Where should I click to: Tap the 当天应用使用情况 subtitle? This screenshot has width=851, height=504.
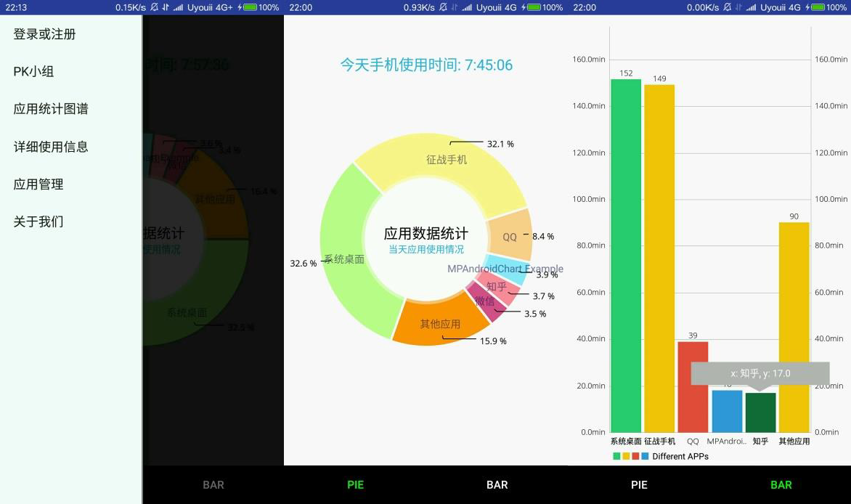426,249
